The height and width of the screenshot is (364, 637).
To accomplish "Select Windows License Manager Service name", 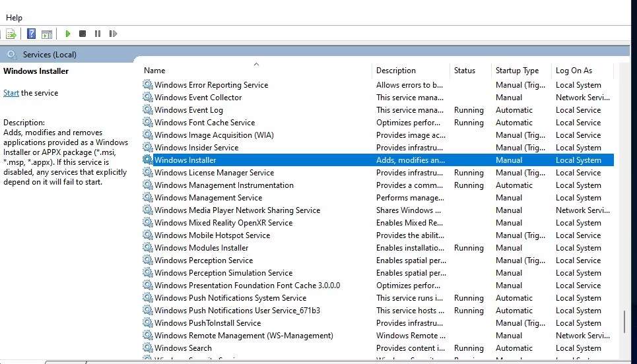I will coord(214,173).
